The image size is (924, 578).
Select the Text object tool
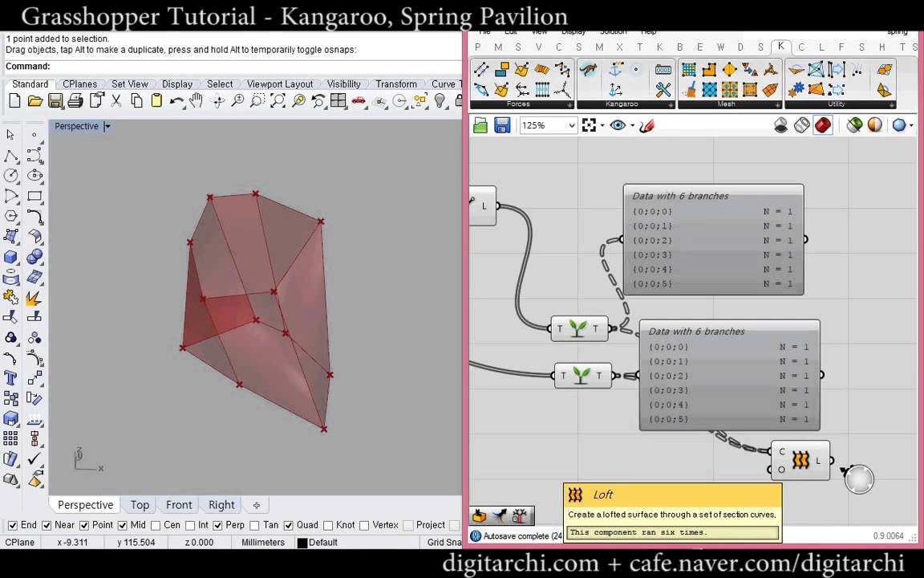[10, 378]
